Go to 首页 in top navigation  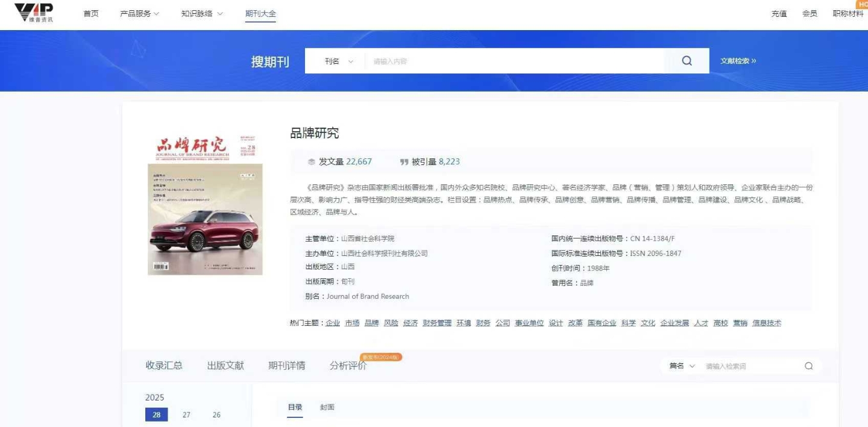pyautogui.click(x=91, y=13)
